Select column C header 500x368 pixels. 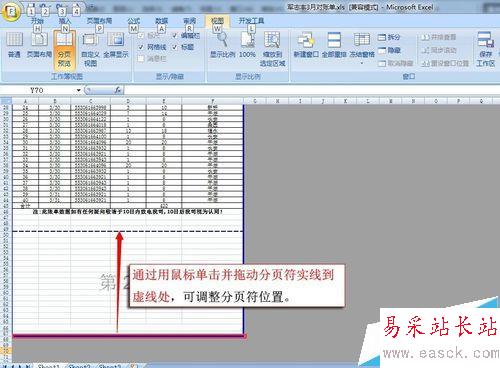pyautogui.click(x=90, y=101)
